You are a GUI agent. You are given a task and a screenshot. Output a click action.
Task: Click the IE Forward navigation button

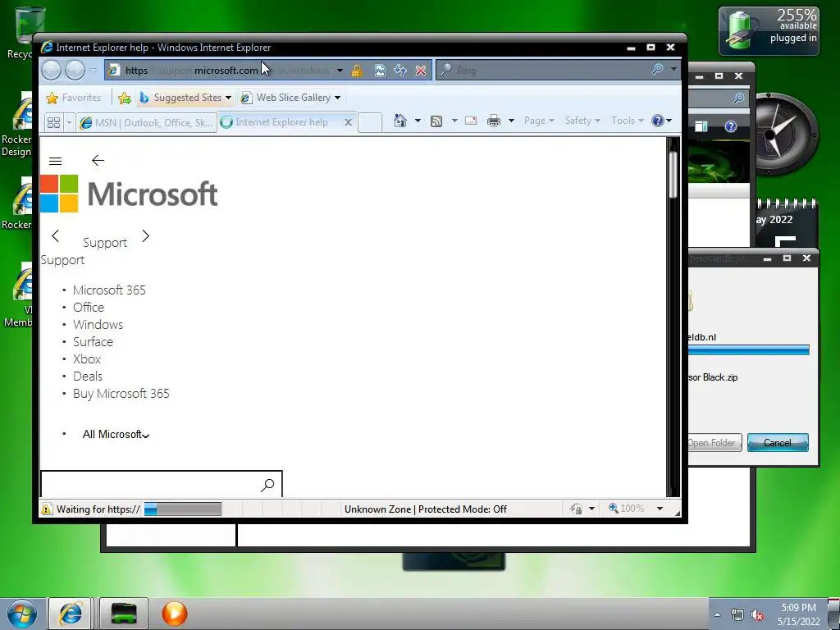[x=75, y=71]
